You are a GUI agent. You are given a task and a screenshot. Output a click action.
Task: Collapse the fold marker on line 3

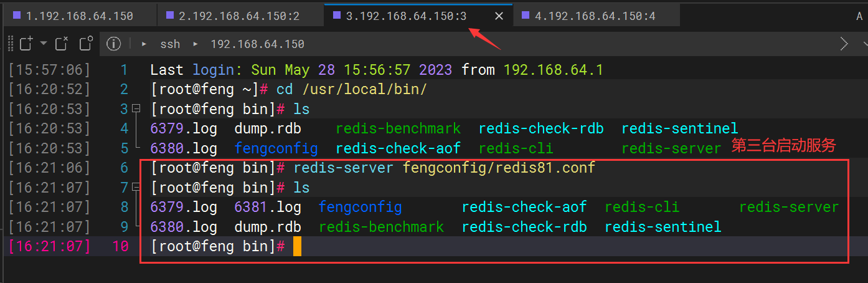click(137, 109)
